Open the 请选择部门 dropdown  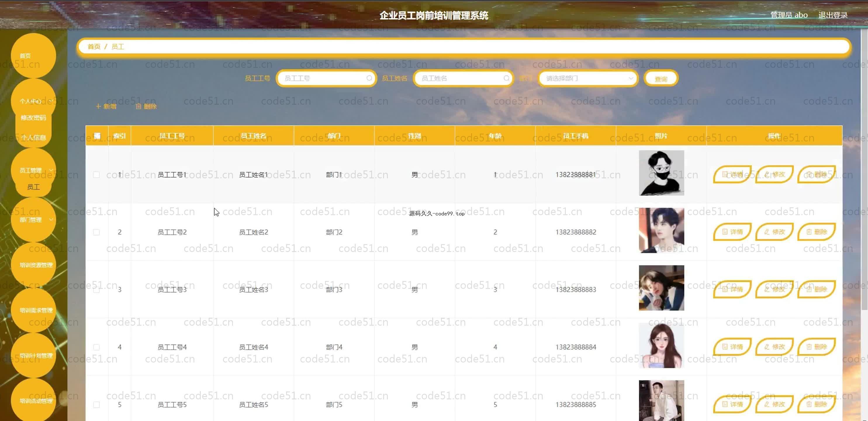(588, 78)
